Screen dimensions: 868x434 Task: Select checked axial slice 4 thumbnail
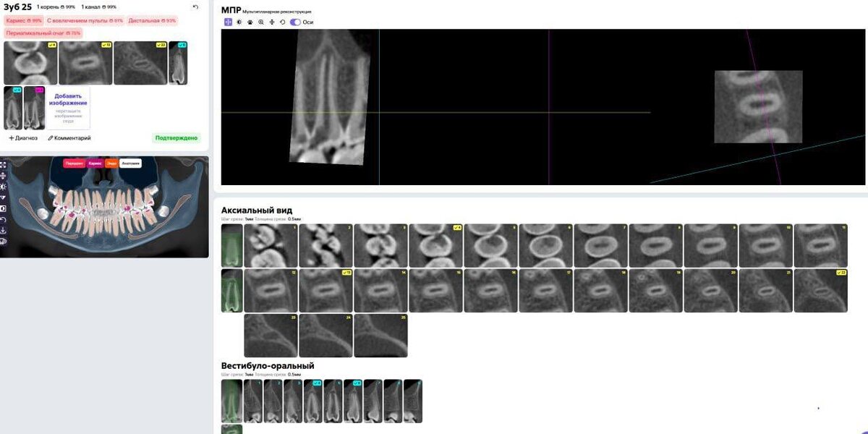[x=436, y=246]
